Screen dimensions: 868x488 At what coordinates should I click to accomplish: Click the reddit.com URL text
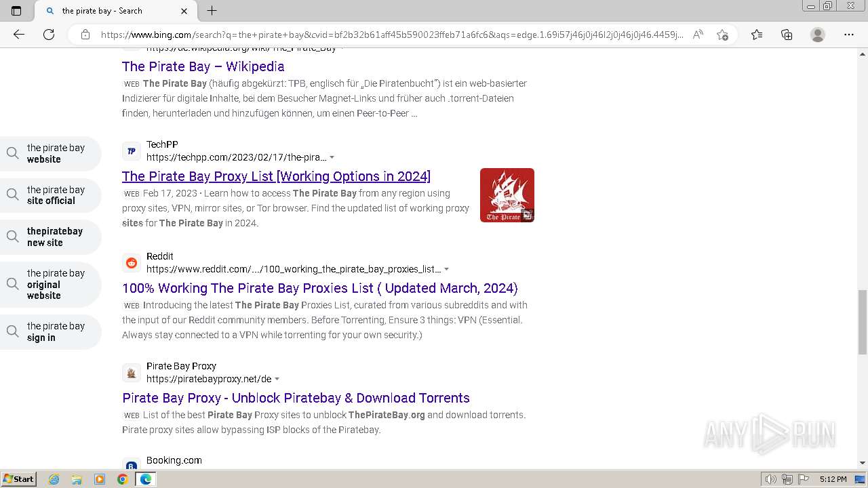(x=294, y=269)
